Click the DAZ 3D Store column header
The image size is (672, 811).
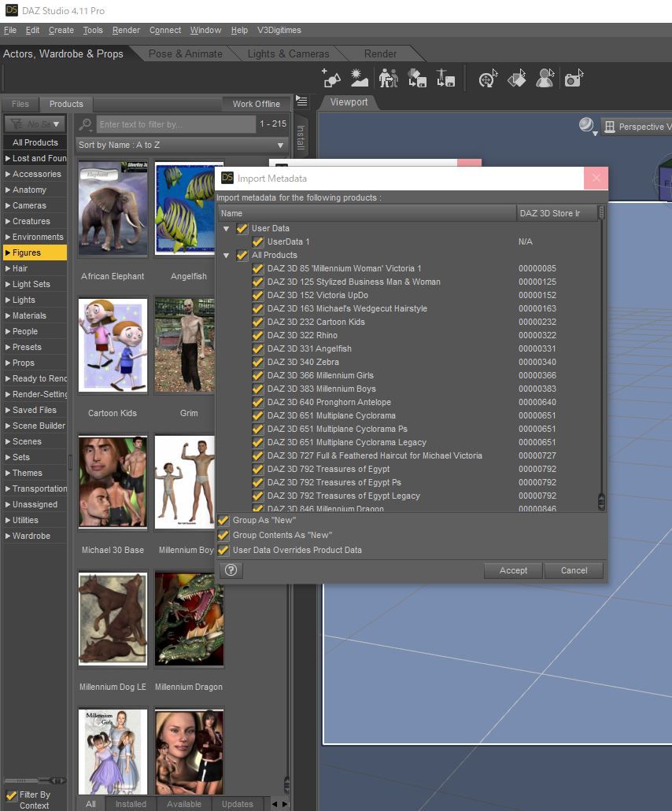click(556, 213)
